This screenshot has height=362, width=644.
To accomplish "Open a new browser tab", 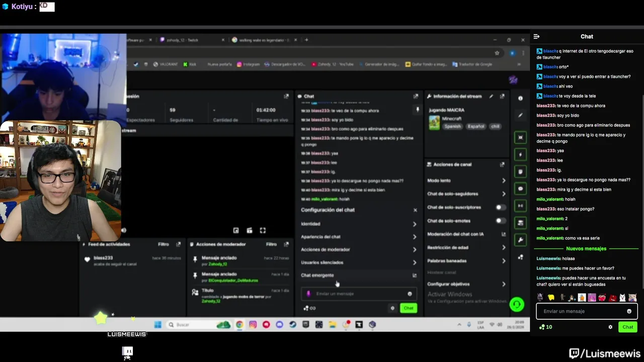I will coord(306,40).
